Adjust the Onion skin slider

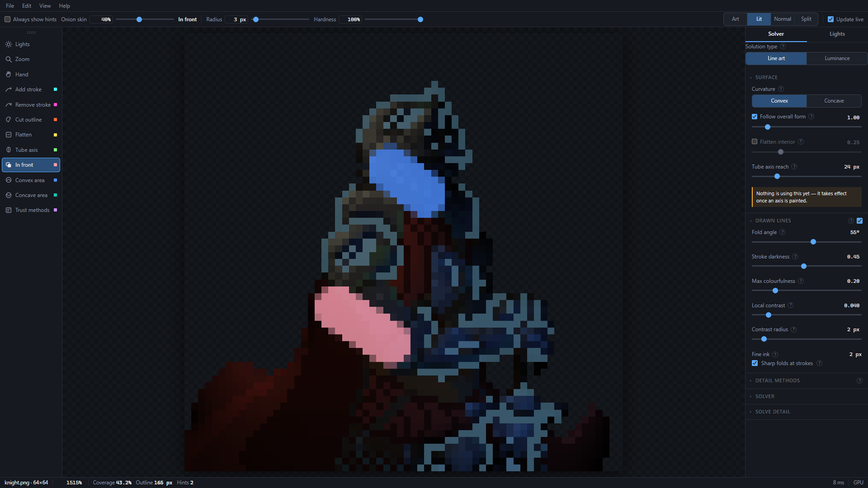pyautogui.click(x=145, y=19)
